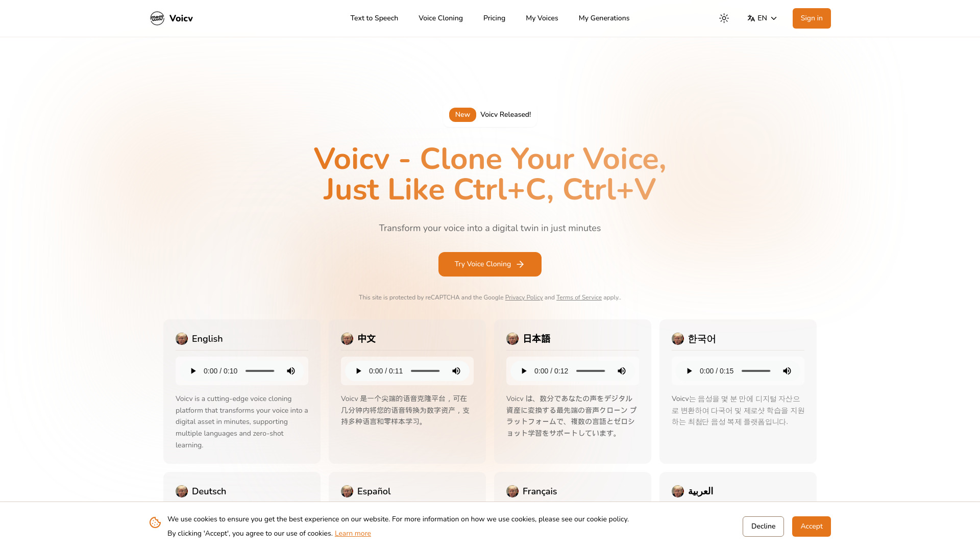Click Accept on the cookie banner

811,526
